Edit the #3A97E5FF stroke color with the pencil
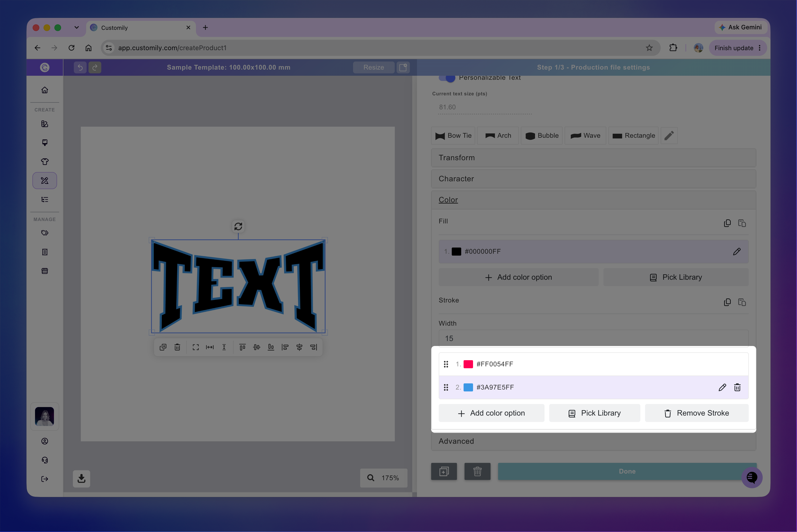This screenshot has width=797, height=532. [x=722, y=387]
